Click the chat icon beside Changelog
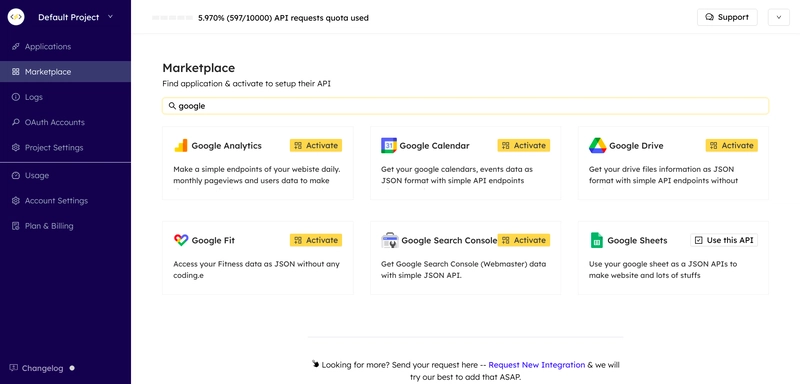The height and width of the screenshot is (384, 800). pyautogui.click(x=14, y=368)
